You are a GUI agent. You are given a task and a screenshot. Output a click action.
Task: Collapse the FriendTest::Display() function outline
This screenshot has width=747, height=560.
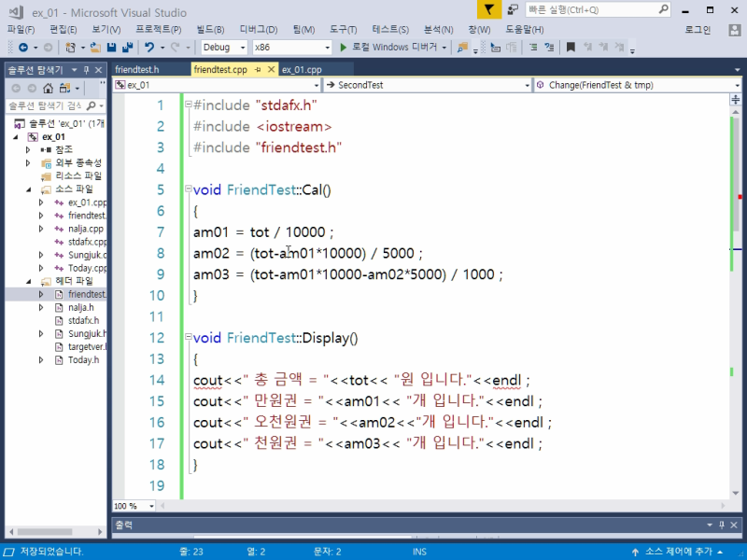tap(189, 337)
